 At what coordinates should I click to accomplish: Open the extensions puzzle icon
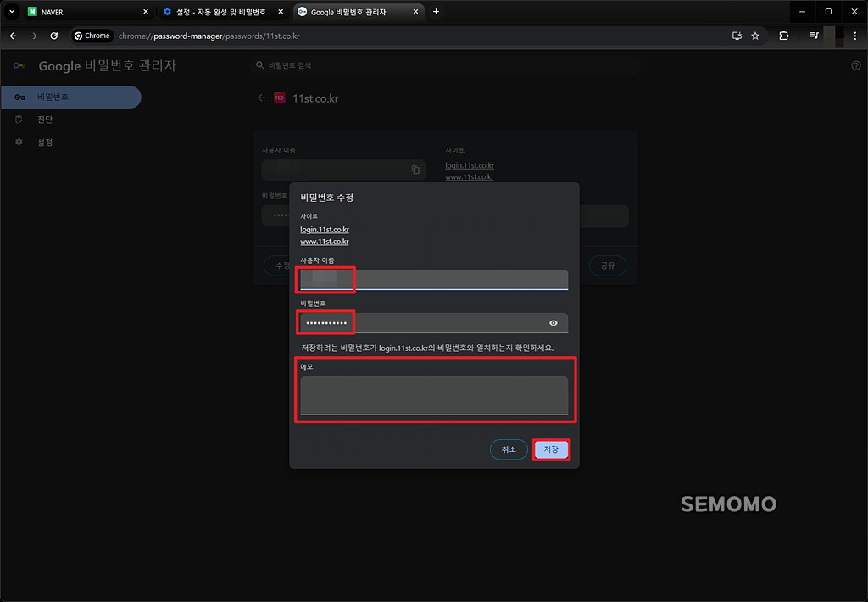[784, 36]
